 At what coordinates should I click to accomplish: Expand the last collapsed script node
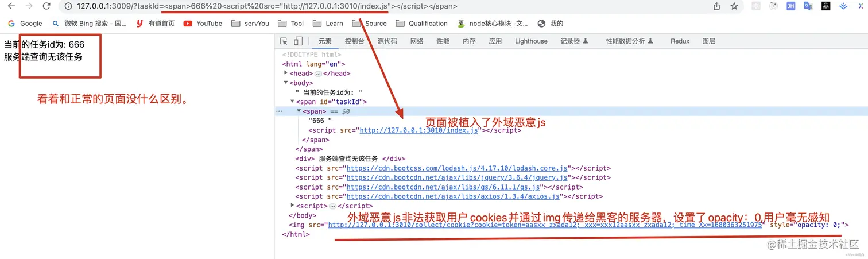coord(292,206)
